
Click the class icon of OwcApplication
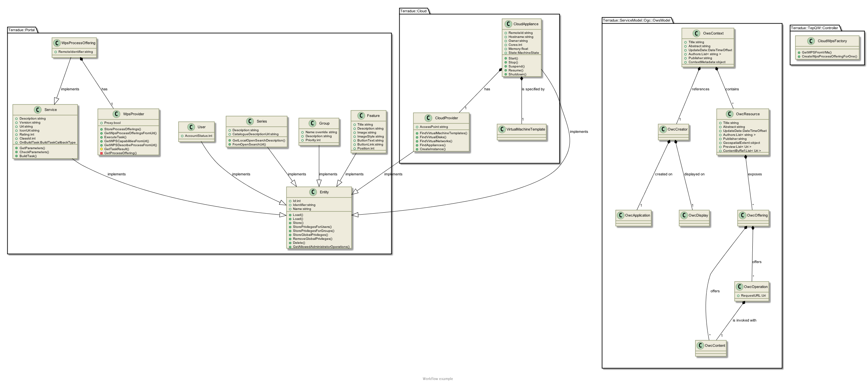[x=621, y=215]
